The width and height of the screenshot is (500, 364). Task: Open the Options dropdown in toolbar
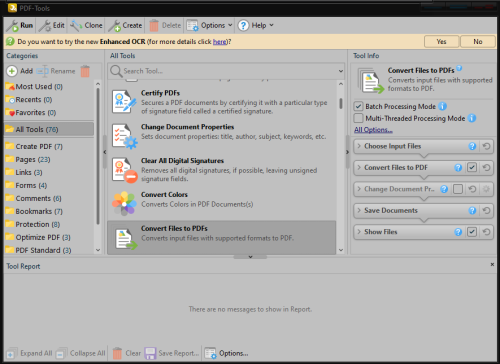coord(209,25)
